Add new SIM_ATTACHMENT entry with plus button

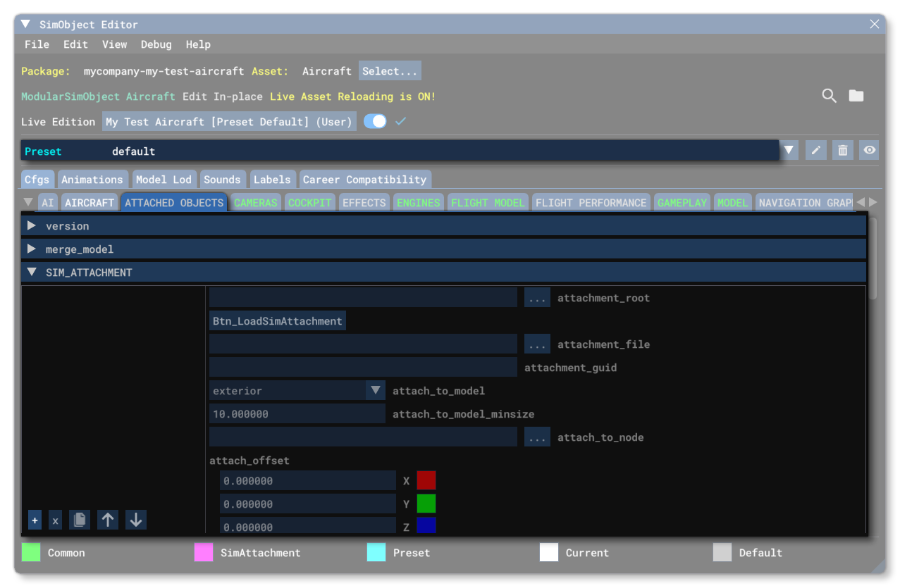35,520
